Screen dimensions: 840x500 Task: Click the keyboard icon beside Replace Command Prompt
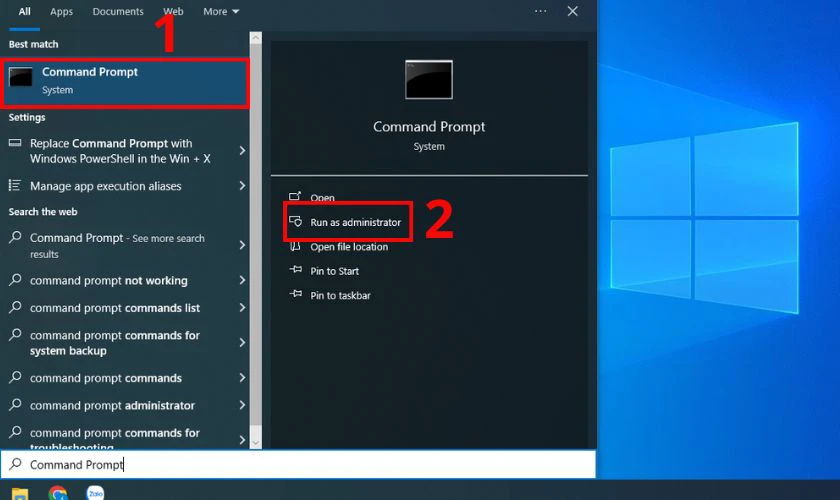(15, 143)
